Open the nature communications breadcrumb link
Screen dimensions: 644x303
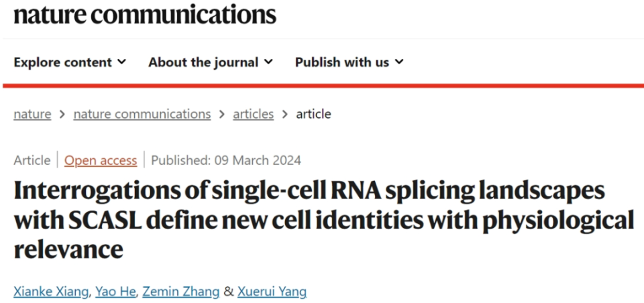tap(142, 114)
